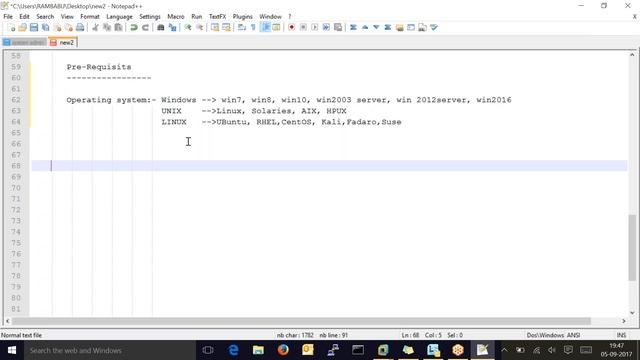Click the Print toolbar icon

click(80, 27)
